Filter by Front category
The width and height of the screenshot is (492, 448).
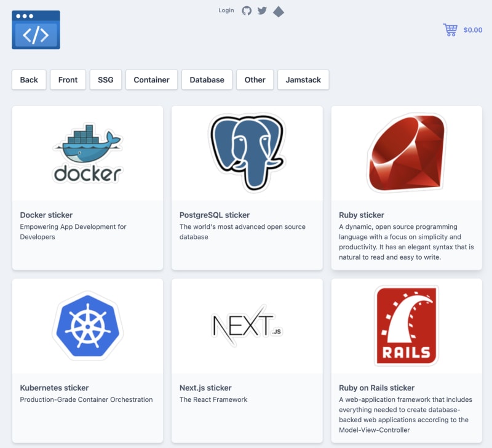point(68,80)
